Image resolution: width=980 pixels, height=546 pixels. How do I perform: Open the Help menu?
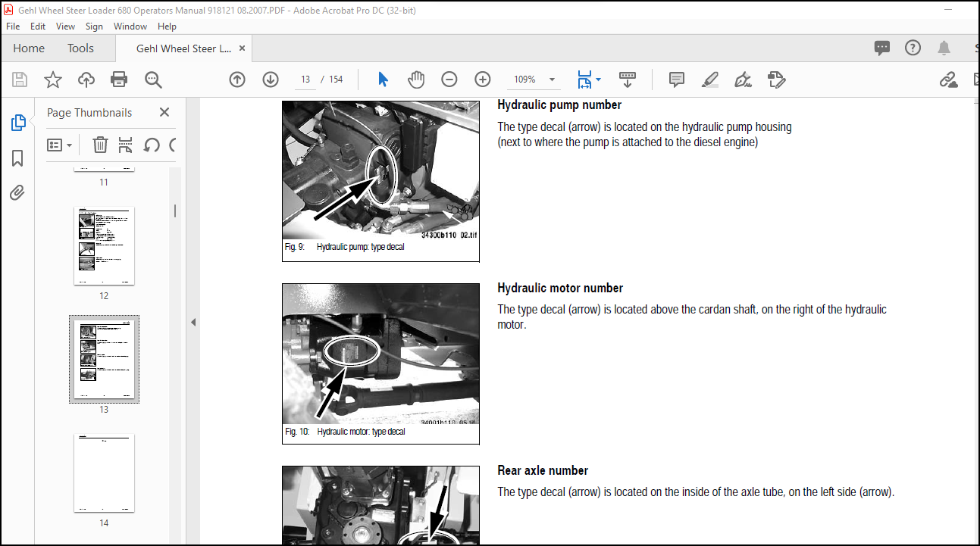click(x=167, y=26)
